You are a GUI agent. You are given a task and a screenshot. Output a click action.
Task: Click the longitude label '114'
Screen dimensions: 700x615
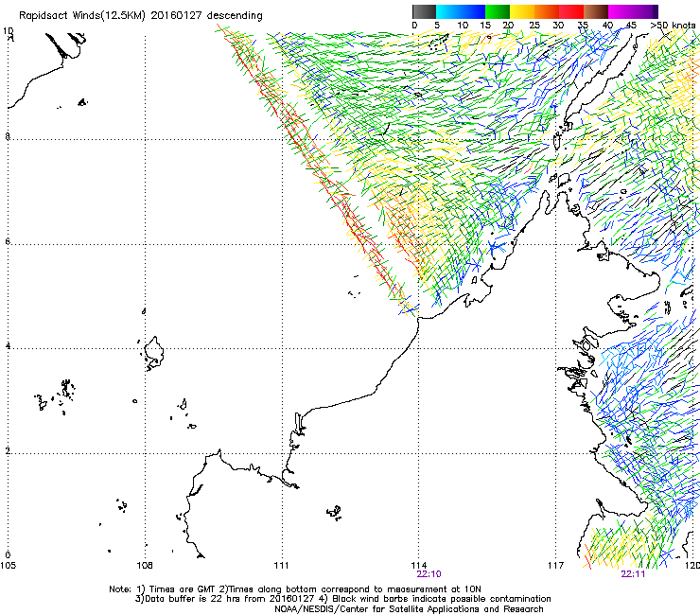tap(419, 566)
